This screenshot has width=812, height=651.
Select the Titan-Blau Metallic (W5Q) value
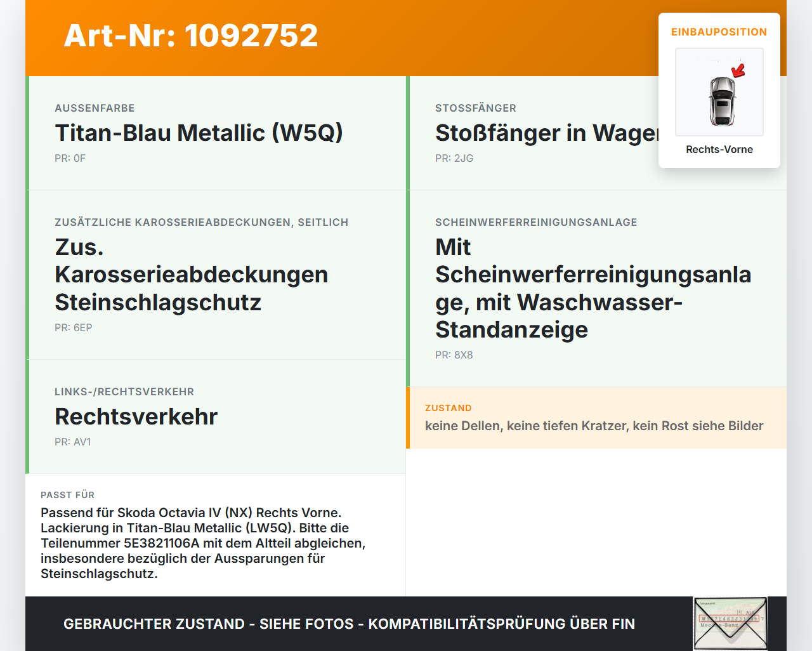click(199, 133)
